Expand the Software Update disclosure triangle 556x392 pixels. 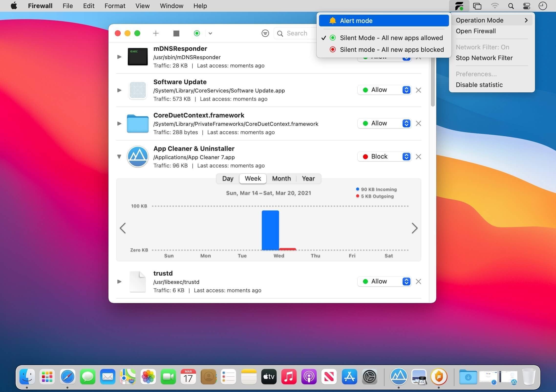[x=119, y=90]
